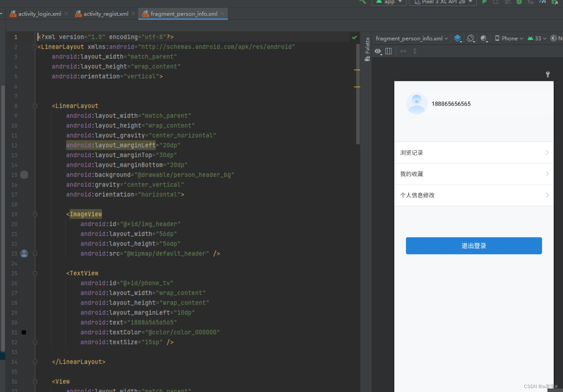Click the Build project hammer icon
The height and width of the screenshot is (392, 563).
coord(363,2)
